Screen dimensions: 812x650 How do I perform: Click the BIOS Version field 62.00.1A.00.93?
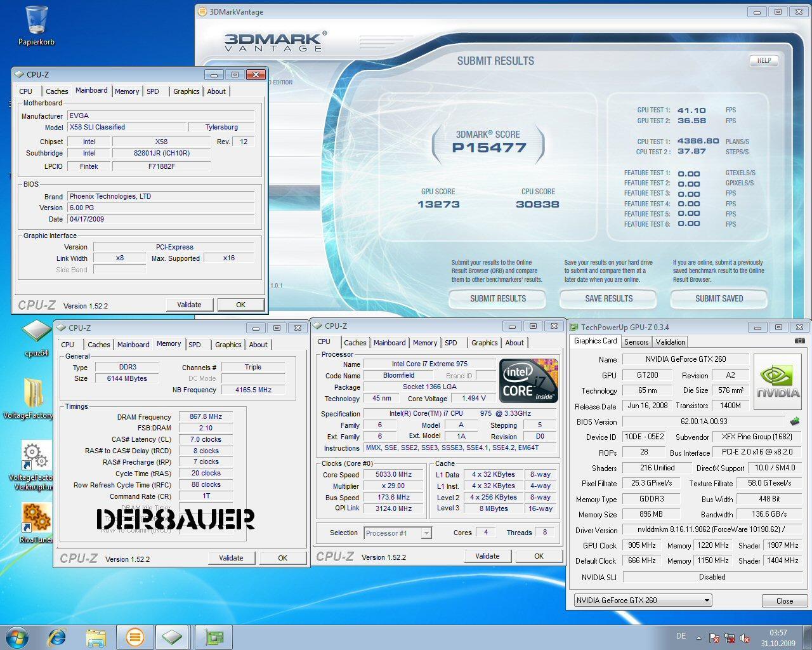pos(704,421)
